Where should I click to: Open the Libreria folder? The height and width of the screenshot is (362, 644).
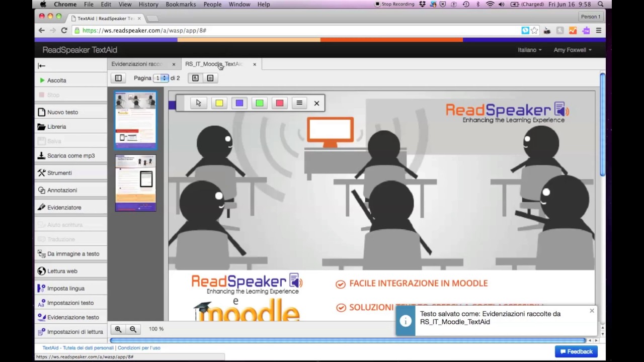coord(70,127)
